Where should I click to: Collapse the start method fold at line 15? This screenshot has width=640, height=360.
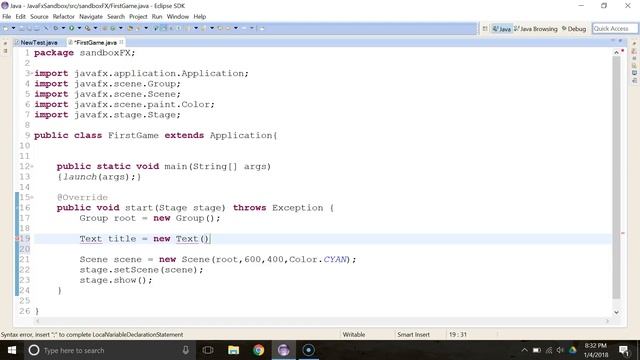32,197
